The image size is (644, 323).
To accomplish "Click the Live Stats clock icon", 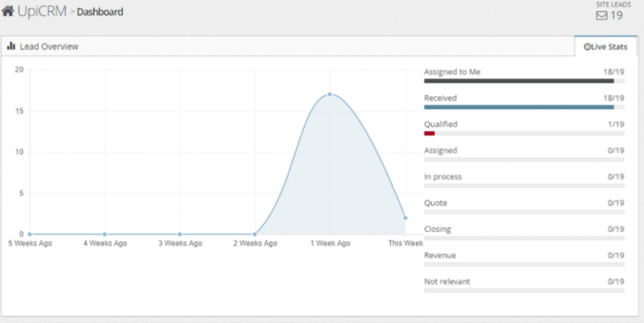I will click(x=586, y=47).
